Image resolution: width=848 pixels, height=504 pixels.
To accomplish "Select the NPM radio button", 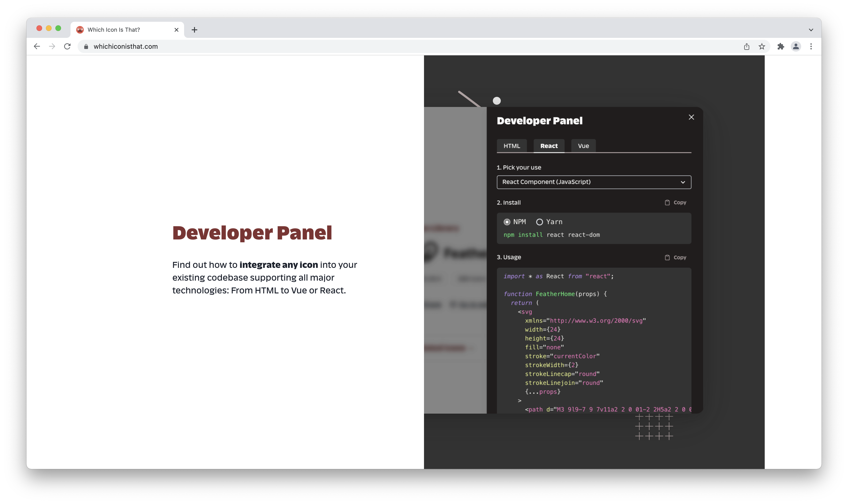I will point(507,222).
